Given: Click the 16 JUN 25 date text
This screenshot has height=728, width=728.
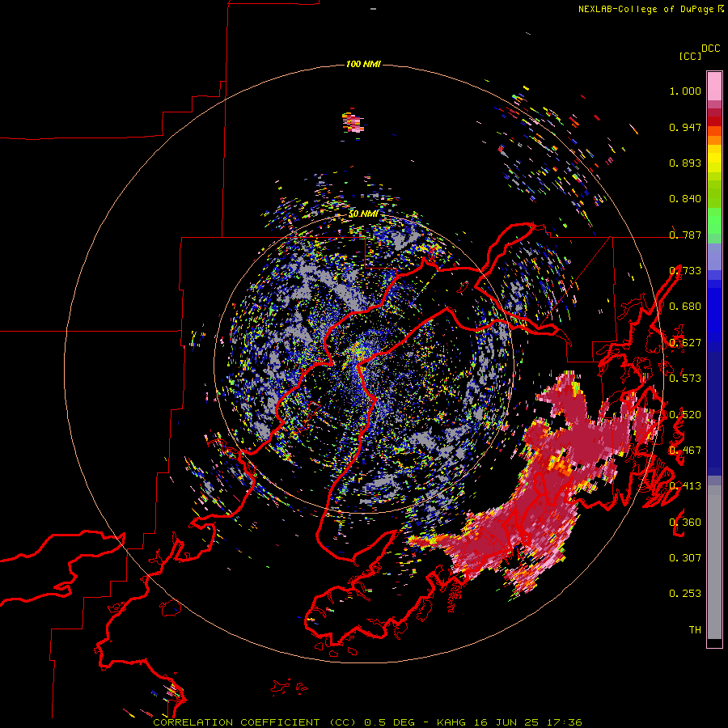Looking at the screenshot, I should pyautogui.click(x=506, y=722).
